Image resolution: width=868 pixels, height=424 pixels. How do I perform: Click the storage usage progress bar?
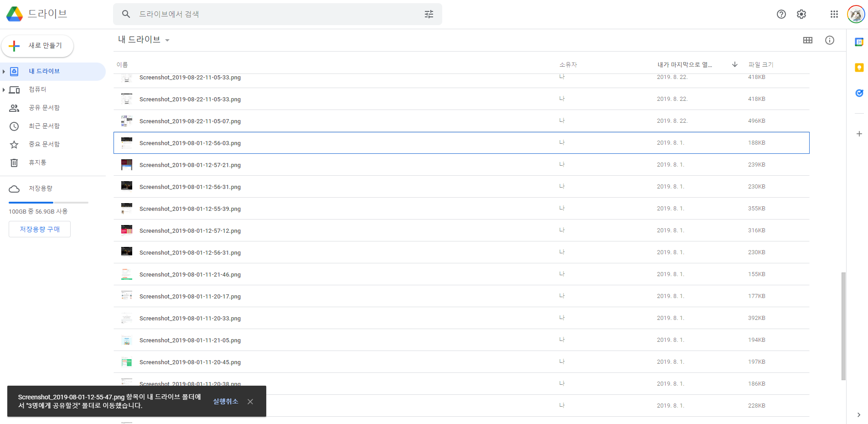[48, 202]
